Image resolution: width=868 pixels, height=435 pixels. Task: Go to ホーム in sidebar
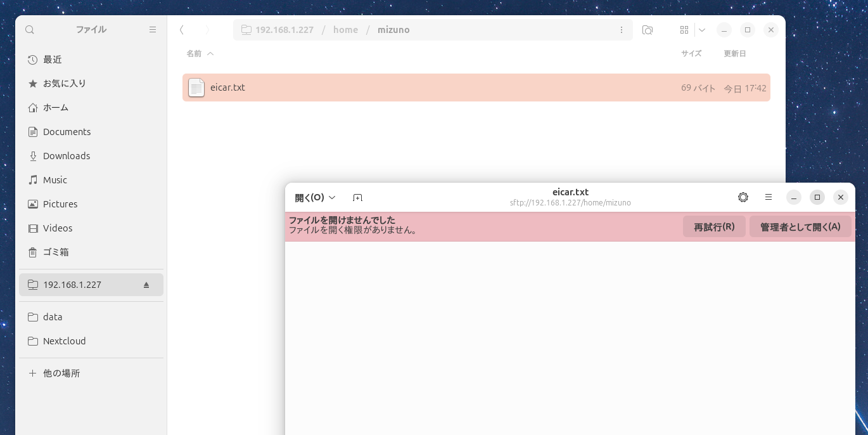tap(55, 108)
